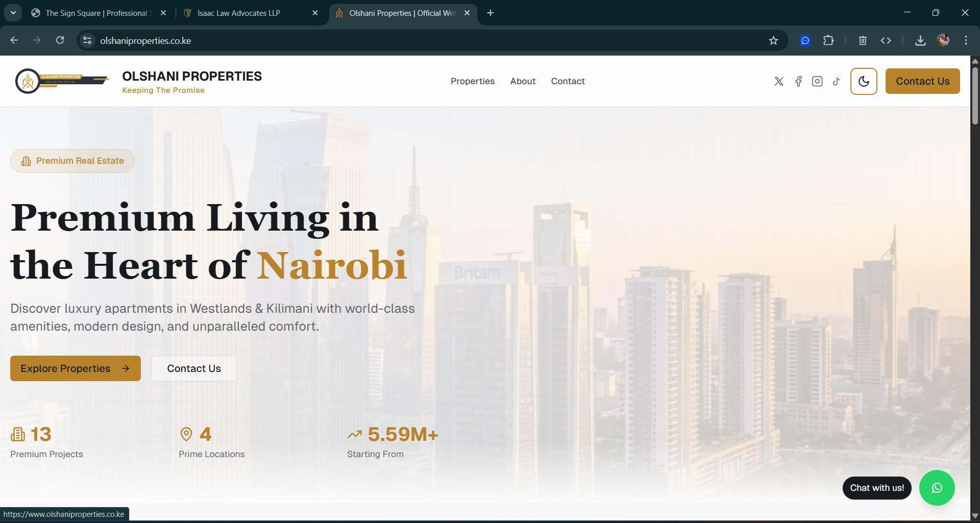This screenshot has height=523, width=980.
Task: Open the Extensions puzzle icon
Action: click(x=828, y=40)
